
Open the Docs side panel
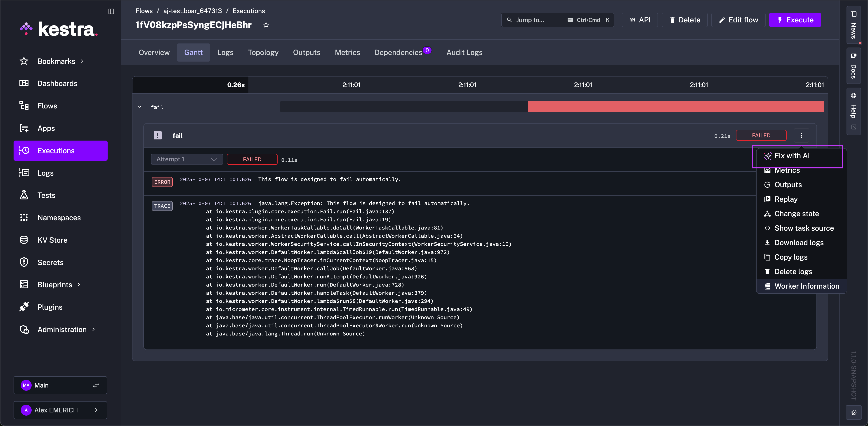click(x=853, y=66)
